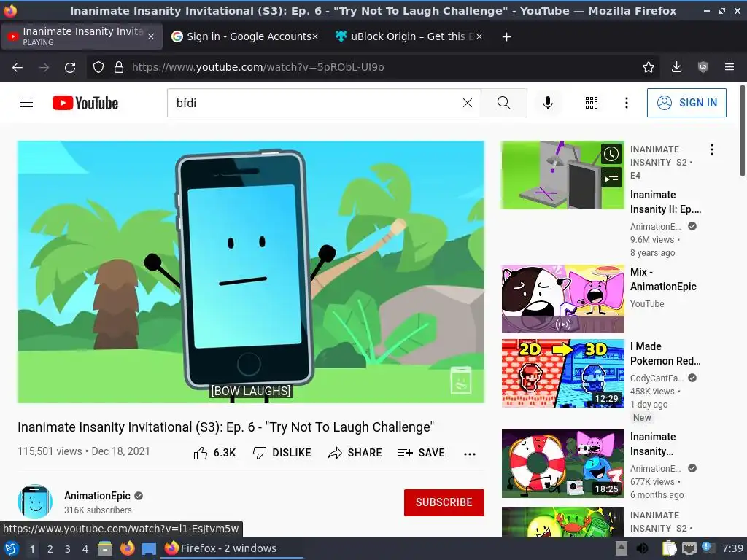Close the Inanimate Insanity tab
Screen dimensions: 747x560
click(x=151, y=36)
